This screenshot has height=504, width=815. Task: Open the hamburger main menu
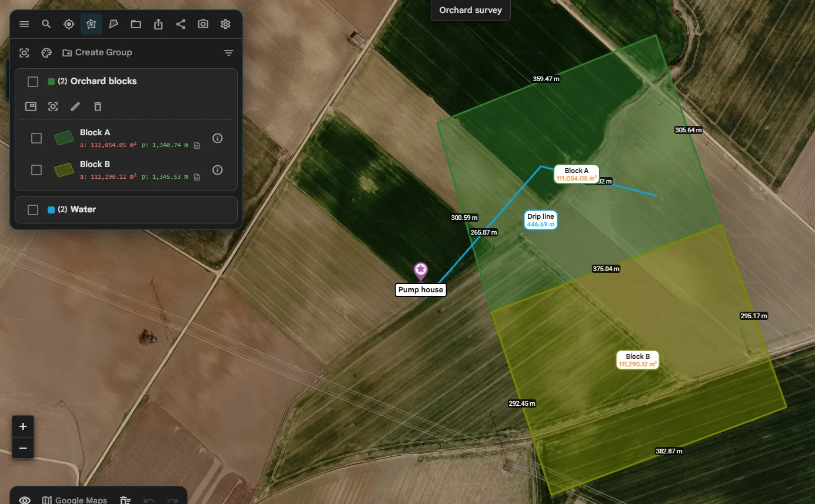(x=24, y=24)
